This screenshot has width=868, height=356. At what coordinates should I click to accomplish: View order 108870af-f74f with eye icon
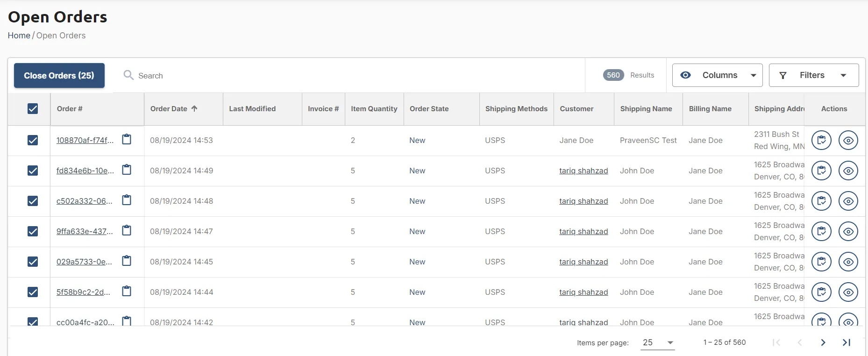click(x=848, y=140)
